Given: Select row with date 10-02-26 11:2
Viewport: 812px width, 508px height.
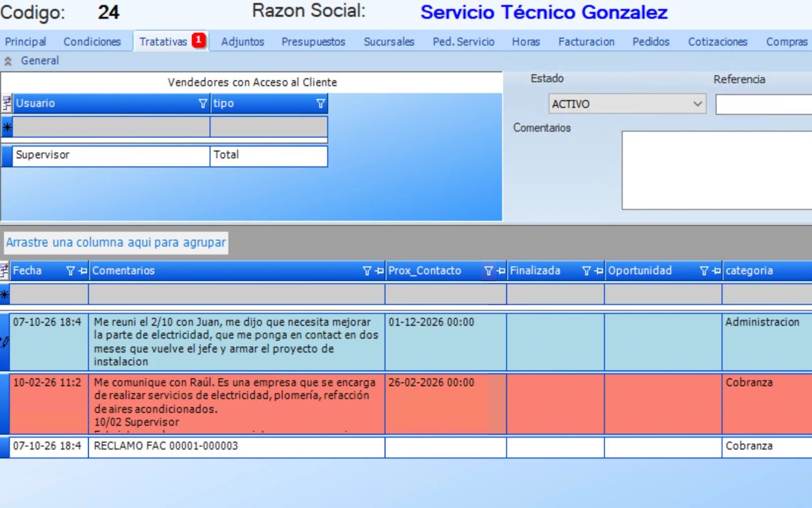Looking at the screenshot, I should [49, 404].
